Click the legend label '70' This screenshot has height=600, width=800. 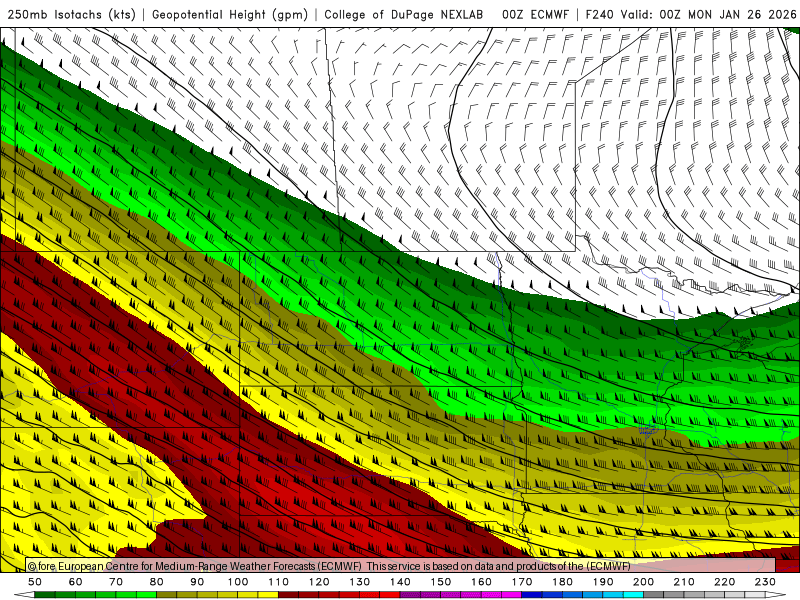pos(116,582)
